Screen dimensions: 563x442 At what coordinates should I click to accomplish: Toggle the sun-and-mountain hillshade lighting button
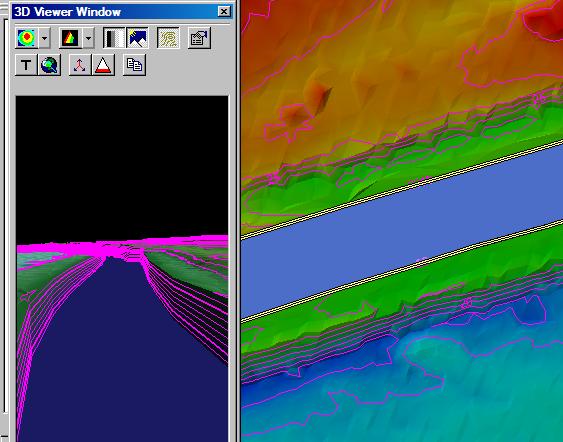click(x=138, y=38)
